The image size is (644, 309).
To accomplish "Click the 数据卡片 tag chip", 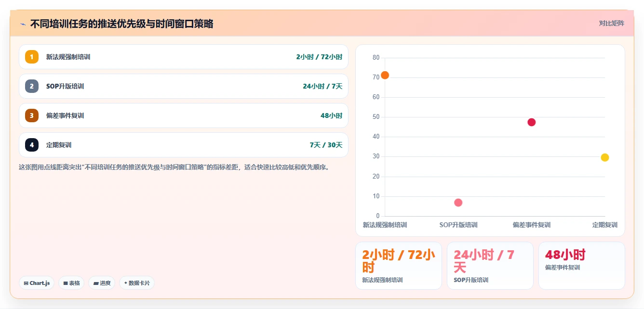I will [x=137, y=283].
